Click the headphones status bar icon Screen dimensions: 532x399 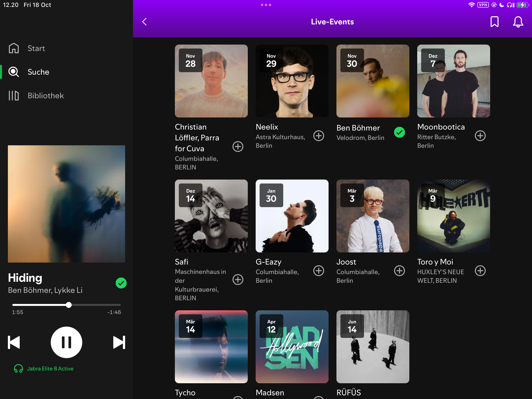click(x=511, y=5)
